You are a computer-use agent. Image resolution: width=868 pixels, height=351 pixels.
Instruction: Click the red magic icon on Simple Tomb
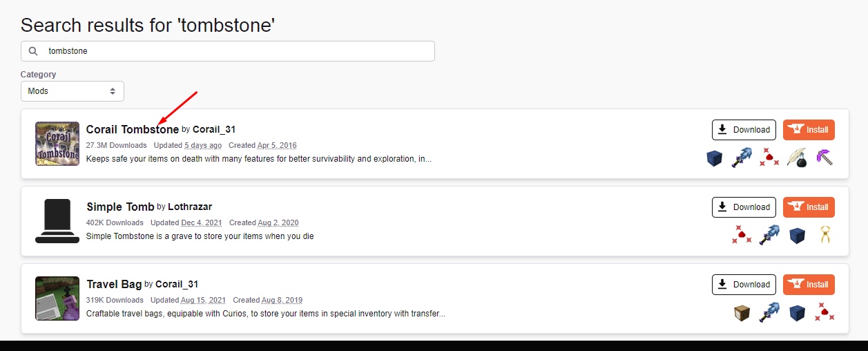(742, 235)
